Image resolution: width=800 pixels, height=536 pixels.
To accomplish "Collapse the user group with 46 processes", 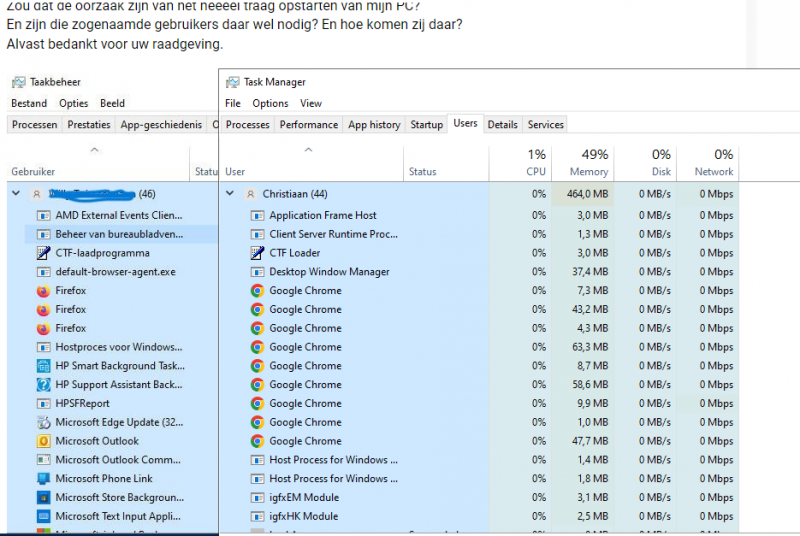I will point(16,194).
